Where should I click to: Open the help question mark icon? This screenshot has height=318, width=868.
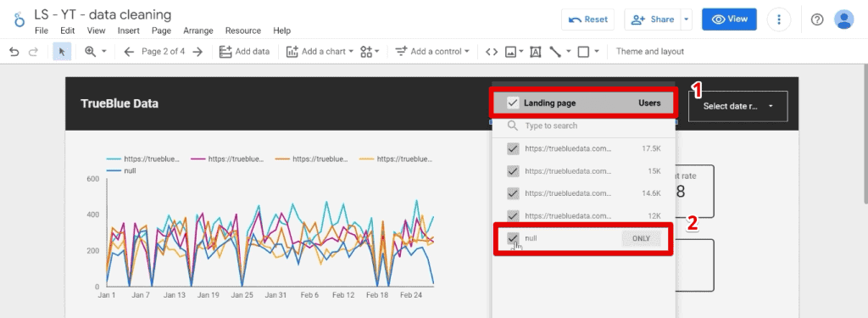tap(817, 20)
